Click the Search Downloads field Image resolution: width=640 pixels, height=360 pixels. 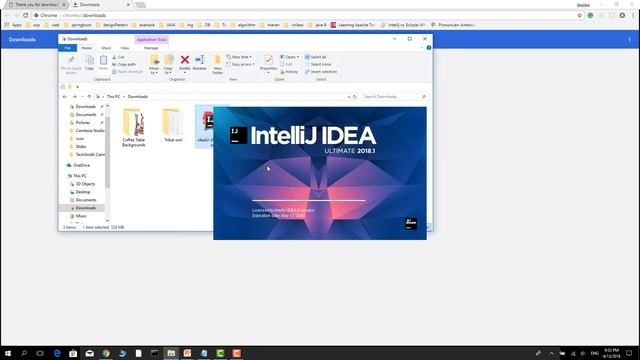(394, 97)
